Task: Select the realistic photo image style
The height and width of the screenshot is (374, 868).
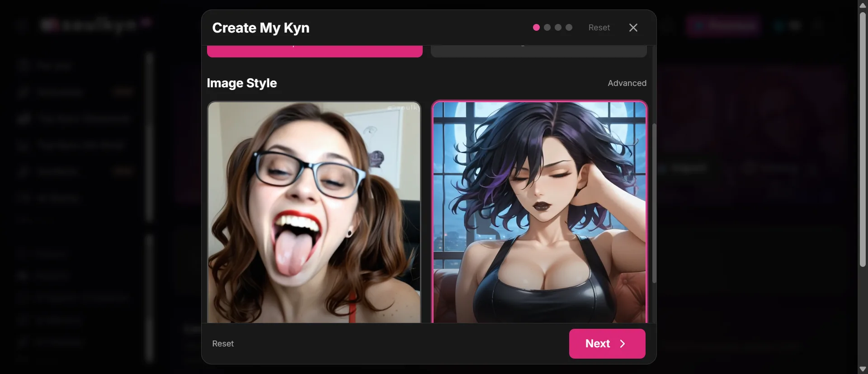Action: pos(314,212)
